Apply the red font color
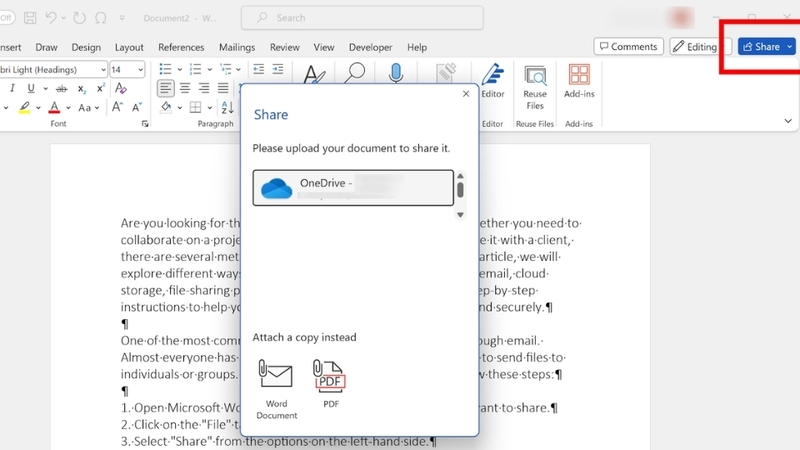 coord(54,107)
